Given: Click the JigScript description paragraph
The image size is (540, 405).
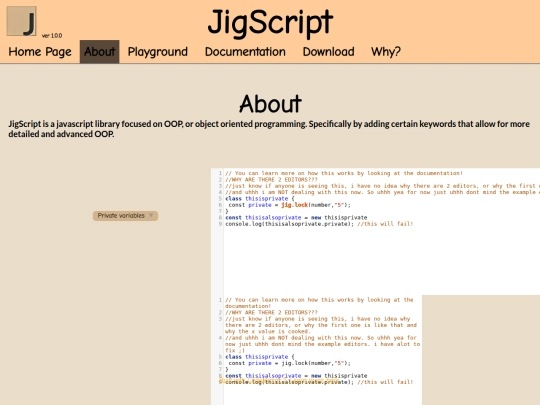Looking at the screenshot, I should [x=269, y=129].
